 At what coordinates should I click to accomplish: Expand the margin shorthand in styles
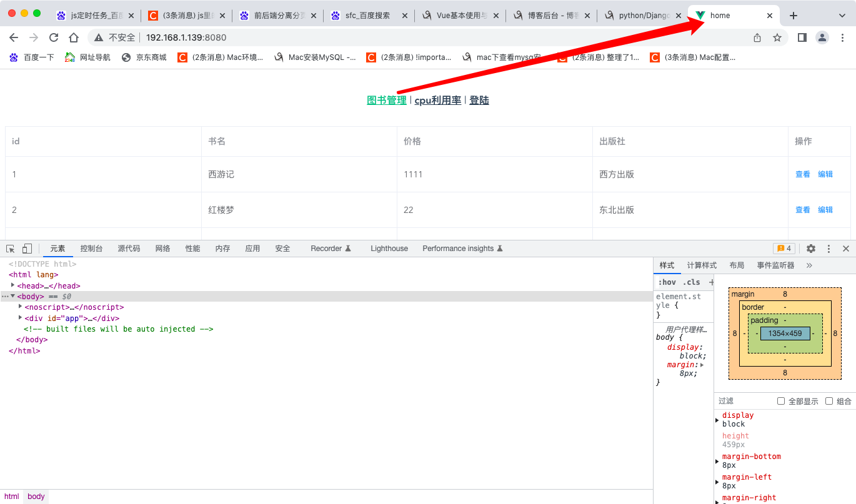click(x=702, y=365)
